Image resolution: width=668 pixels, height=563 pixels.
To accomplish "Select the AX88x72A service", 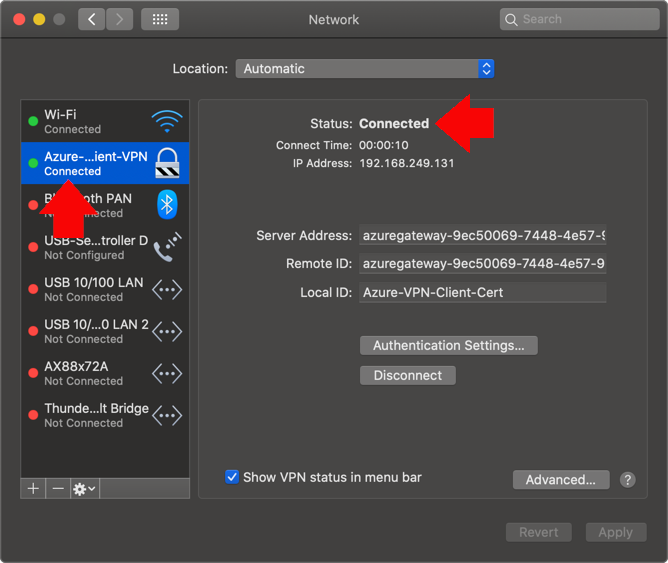I will [105, 373].
